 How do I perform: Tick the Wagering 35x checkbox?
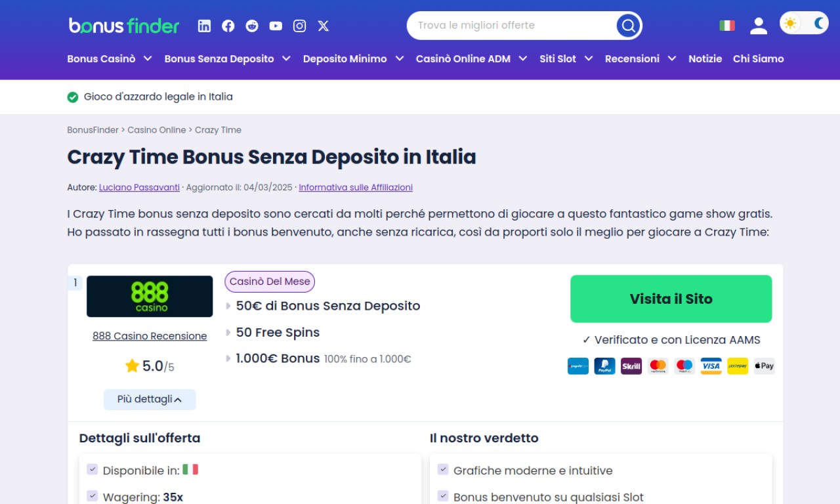(93, 496)
